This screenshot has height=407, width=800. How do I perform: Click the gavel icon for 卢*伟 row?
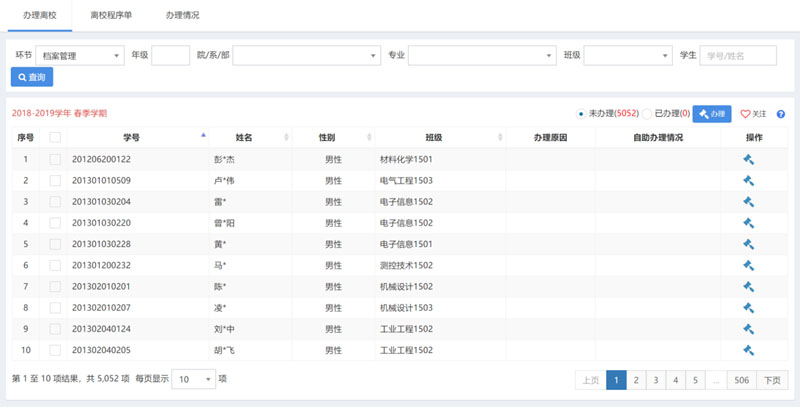pyautogui.click(x=748, y=180)
